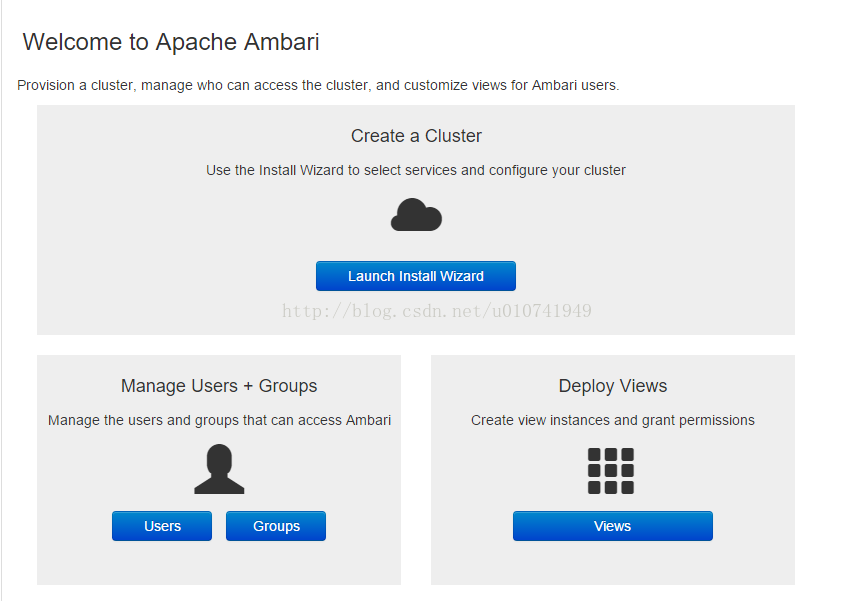Click the user silhouette icon

219,469
